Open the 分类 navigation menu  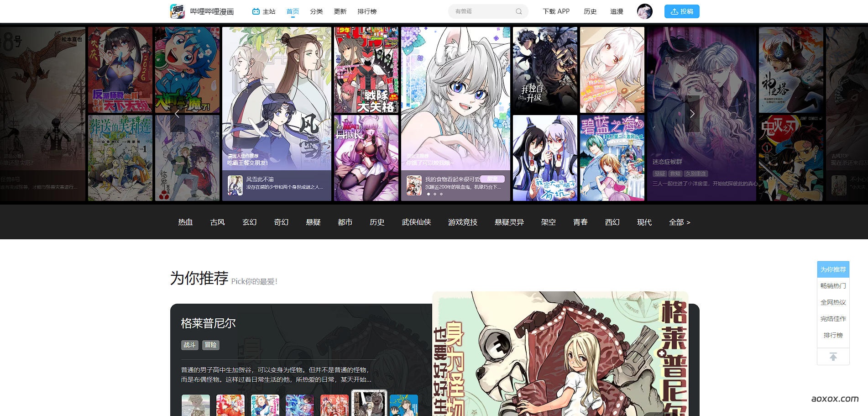point(316,11)
